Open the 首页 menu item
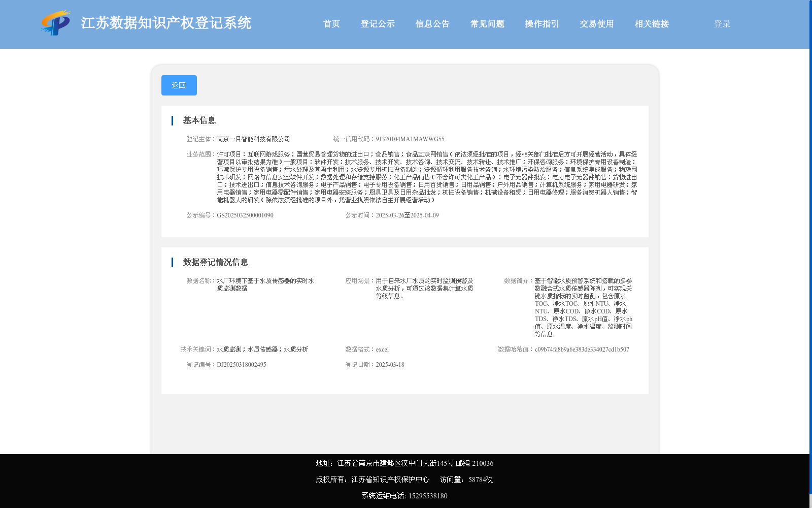The image size is (812, 508). pyautogui.click(x=331, y=24)
